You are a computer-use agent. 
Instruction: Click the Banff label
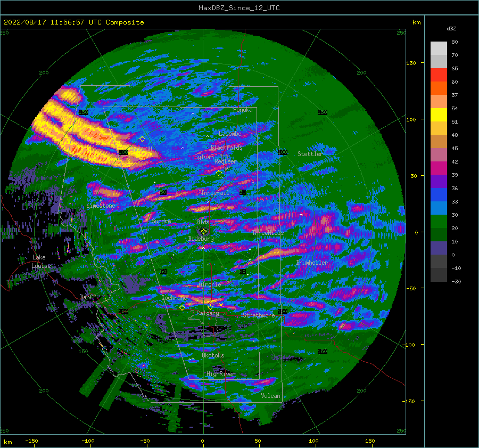coord(88,297)
